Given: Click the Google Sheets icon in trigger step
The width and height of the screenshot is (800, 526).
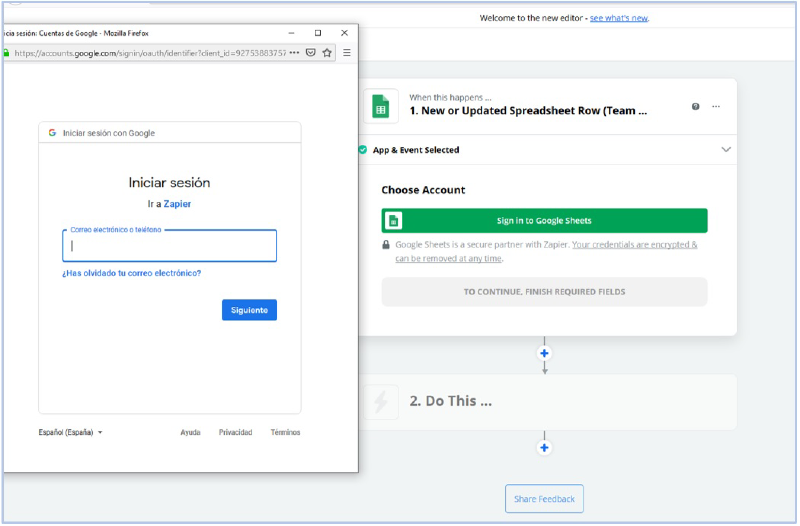Looking at the screenshot, I should [381, 107].
